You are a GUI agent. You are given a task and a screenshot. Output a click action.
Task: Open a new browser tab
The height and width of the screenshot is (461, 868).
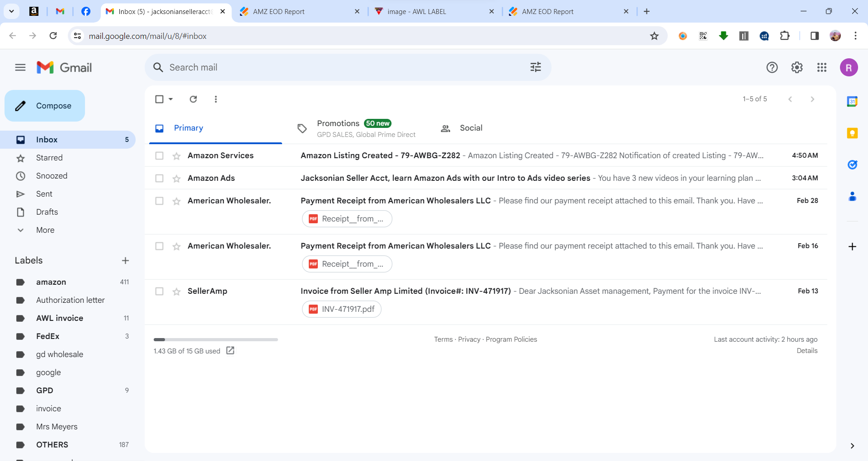coord(646,11)
